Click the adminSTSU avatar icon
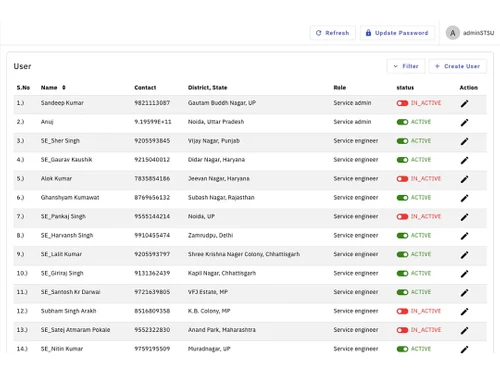This screenshot has width=500, height=375. 453,33
